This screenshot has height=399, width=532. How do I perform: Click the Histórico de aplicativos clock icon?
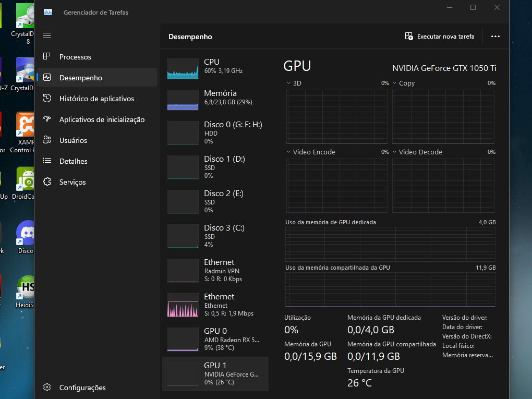47,99
